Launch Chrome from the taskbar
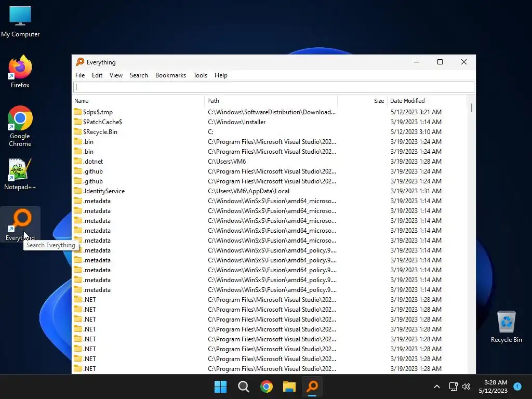Image resolution: width=532 pixels, height=399 pixels. [x=267, y=387]
